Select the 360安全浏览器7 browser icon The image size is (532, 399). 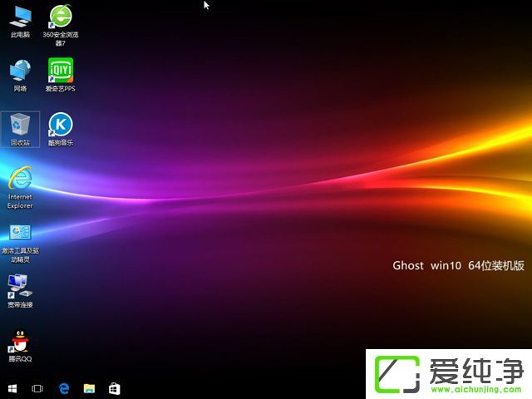pos(60,17)
